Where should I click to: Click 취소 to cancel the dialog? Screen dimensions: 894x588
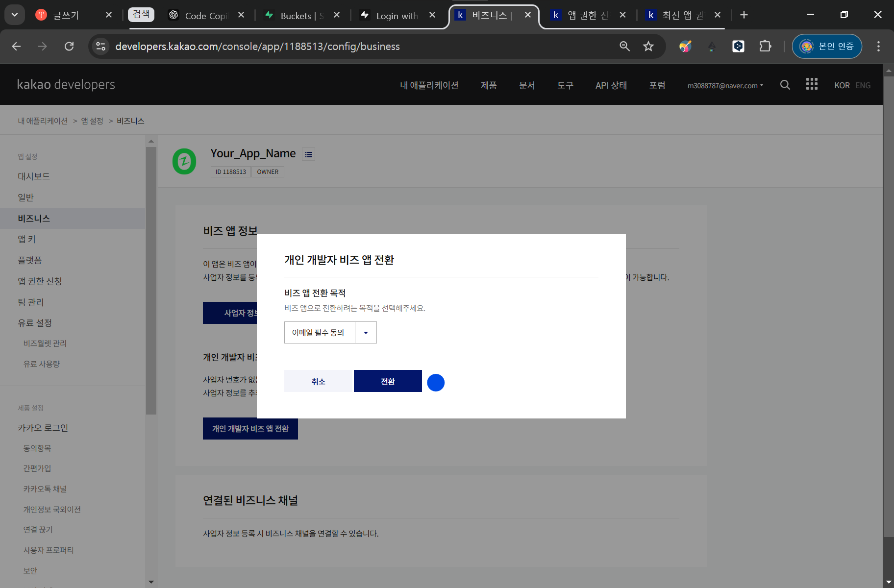point(319,381)
